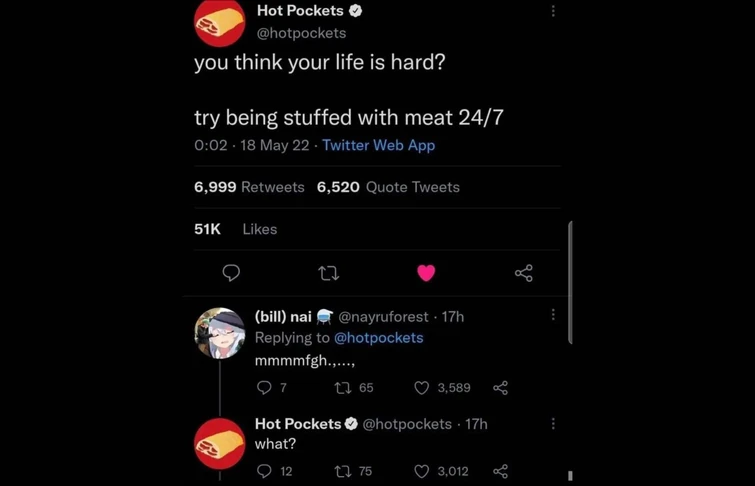Reply to the main Hot Pockets tweet
The height and width of the screenshot is (486, 755).
231,273
